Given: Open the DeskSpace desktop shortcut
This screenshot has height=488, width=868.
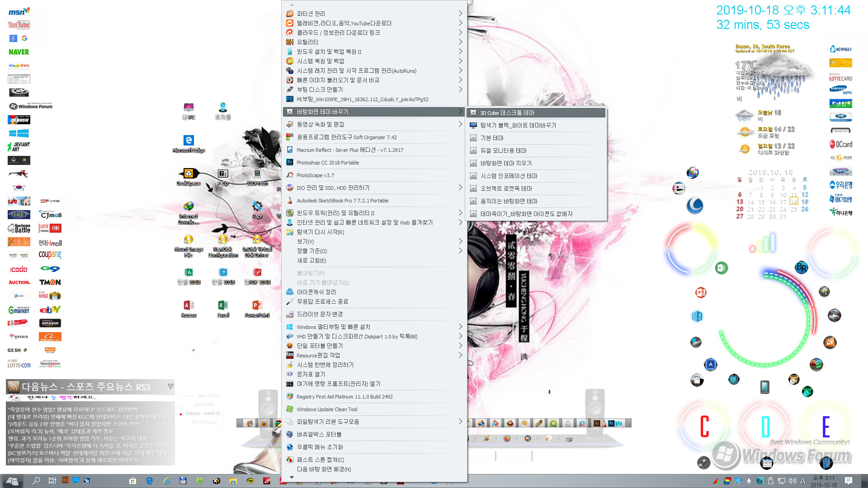Looking at the screenshot, I should [x=189, y=177].
